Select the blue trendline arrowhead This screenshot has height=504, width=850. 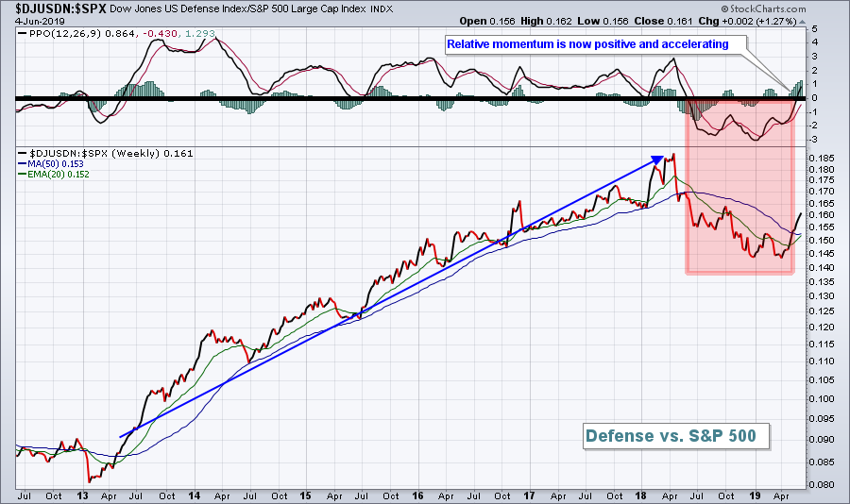[653, 160]
